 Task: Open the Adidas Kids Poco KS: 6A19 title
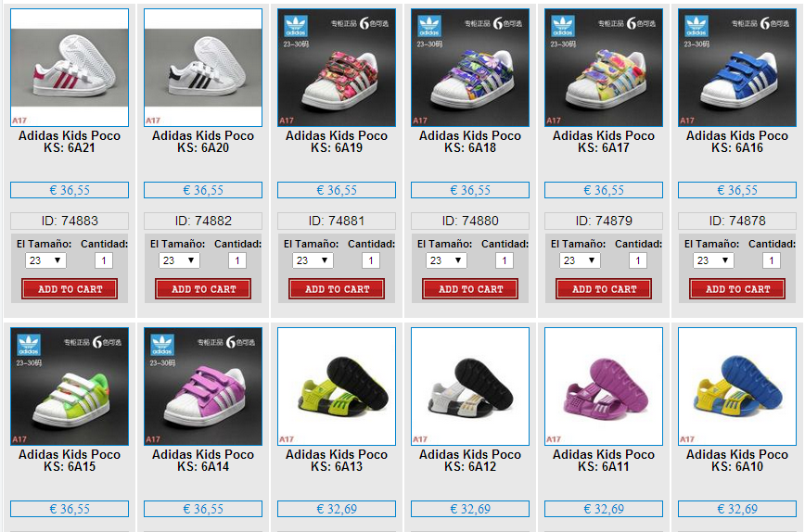tap(337, 142)
